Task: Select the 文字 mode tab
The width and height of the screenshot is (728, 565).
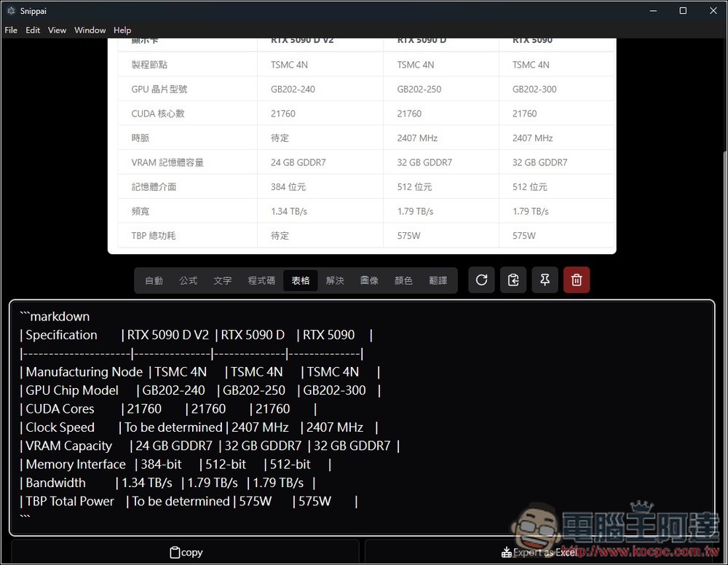Action: coord(223,280)
